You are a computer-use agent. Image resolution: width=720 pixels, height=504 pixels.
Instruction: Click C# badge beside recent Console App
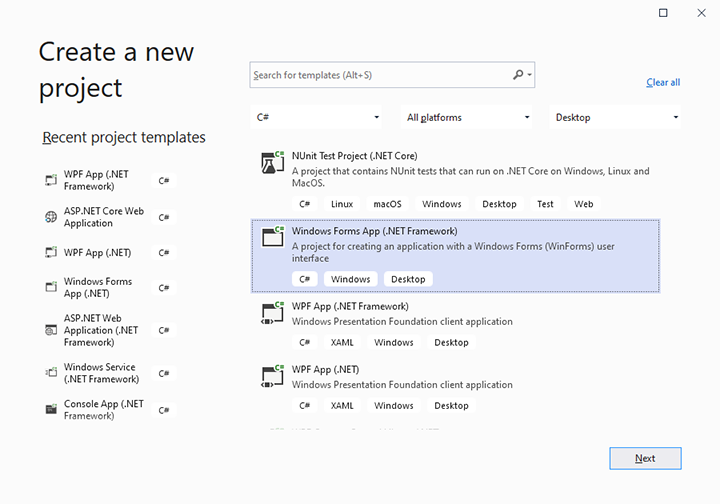[x=164, y=410]
